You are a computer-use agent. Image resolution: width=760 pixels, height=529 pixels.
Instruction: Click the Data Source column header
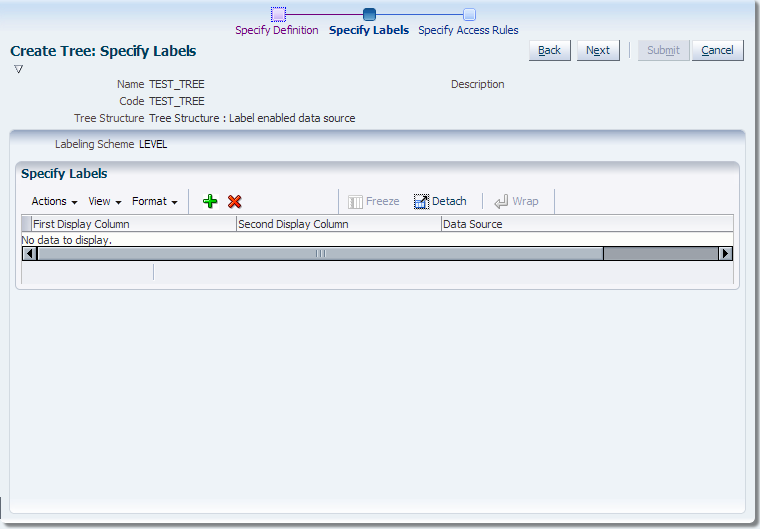(587, 224)
